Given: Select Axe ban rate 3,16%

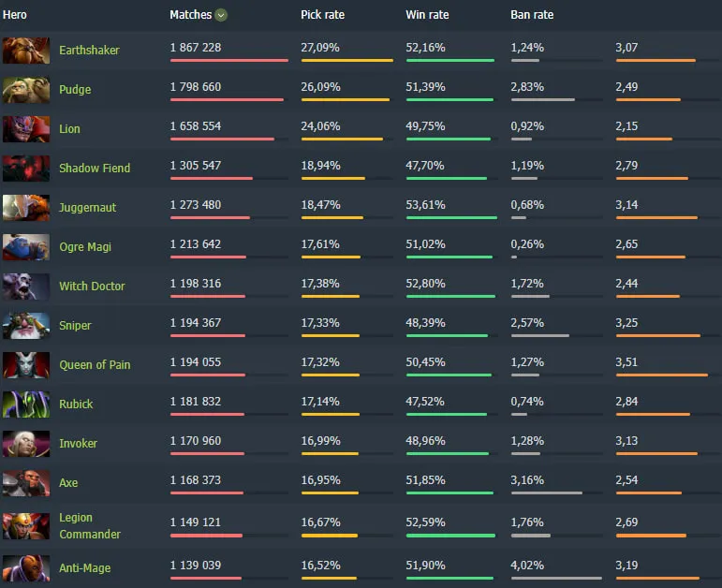Looking at the screenshot, I should [527, 480].
